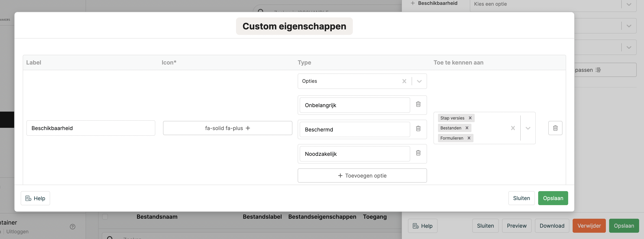Open Kies een optie dropdown for Beschikbaarheid
This screenshot has height=239, width=644.
(553, 4)
